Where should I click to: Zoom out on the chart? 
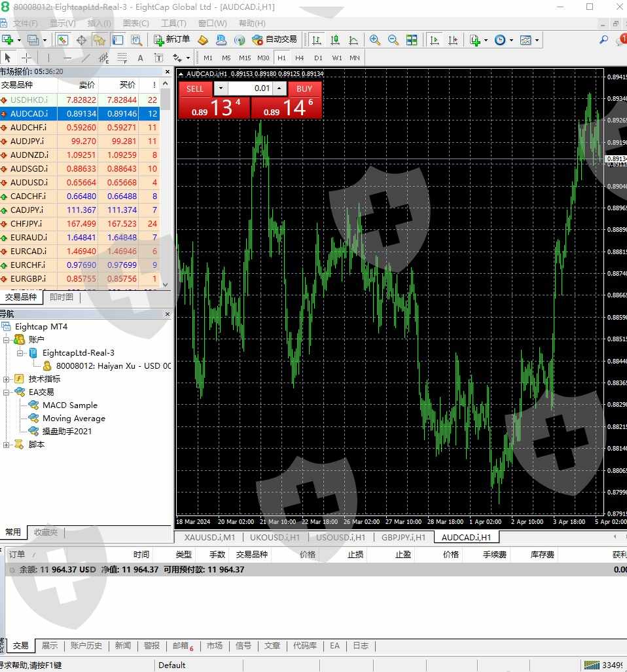pyautogui.click(x=393, y=40)
